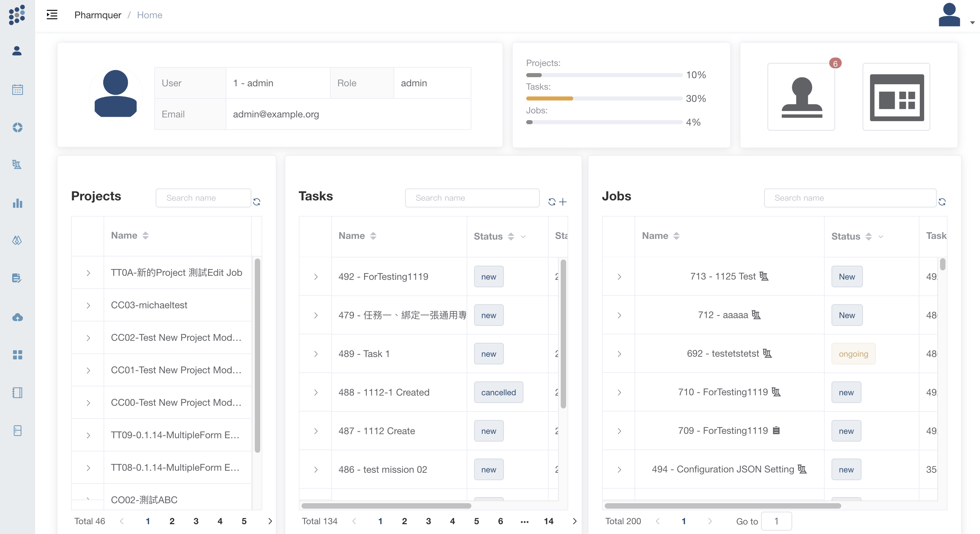Add a new task with plus icon
Viewport: 980px width, 534px height.
tap(563, 202)
